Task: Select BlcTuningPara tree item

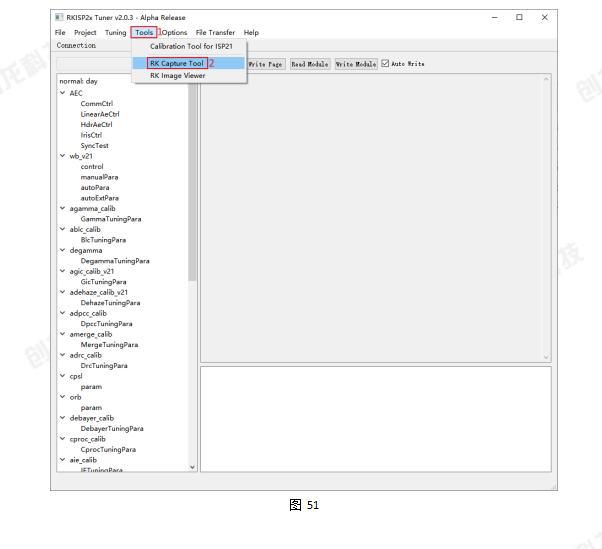Action: click(x=103, y=240)
